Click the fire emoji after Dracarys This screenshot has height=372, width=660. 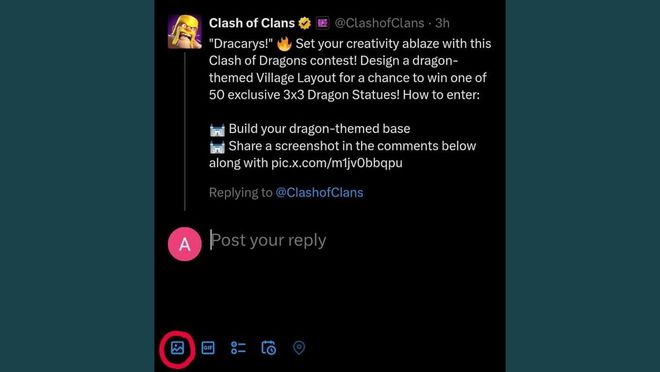285,43
